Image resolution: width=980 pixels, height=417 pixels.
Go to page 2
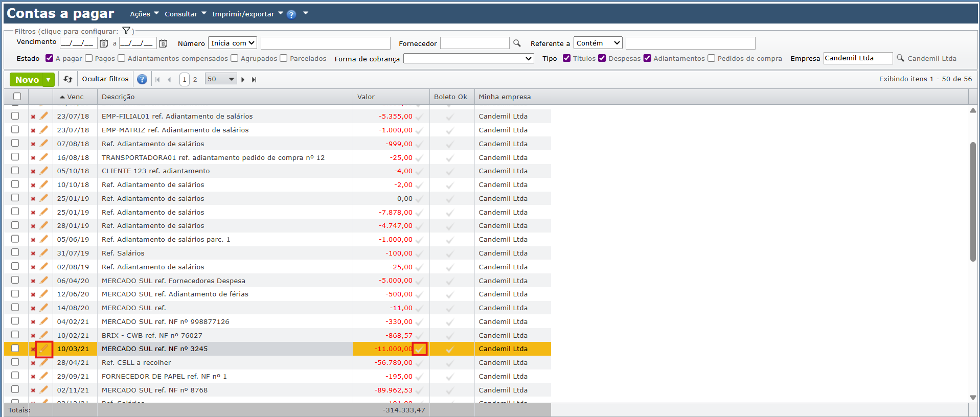coord(195,80)
